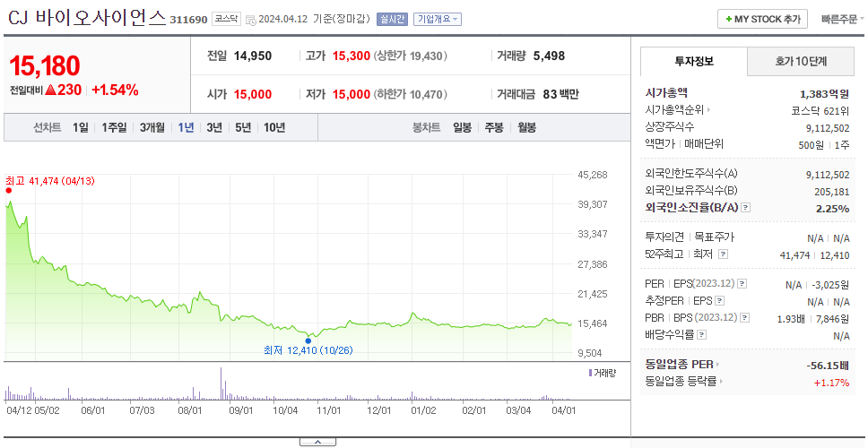Select the 1일 line chart period

pos(81,128)
